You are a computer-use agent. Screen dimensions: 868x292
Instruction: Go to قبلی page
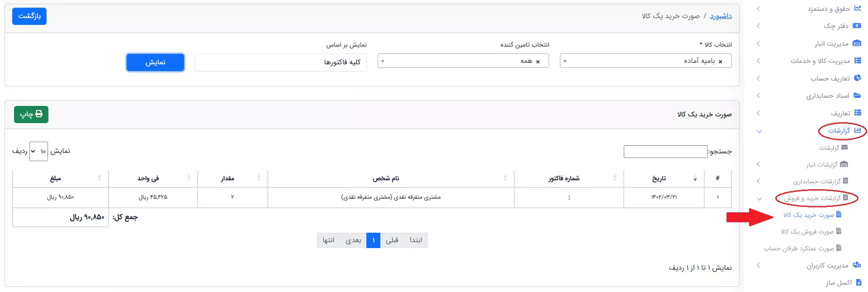pos(392,240)
